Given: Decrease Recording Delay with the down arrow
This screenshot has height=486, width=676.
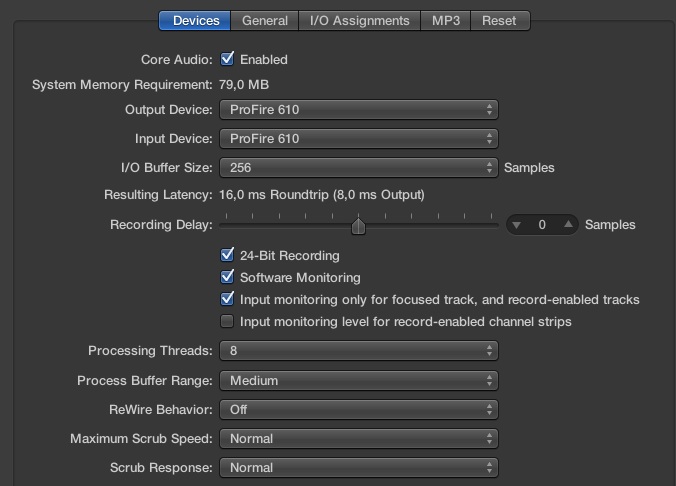Looking at the screenshot, I should (x=517, y=225).
